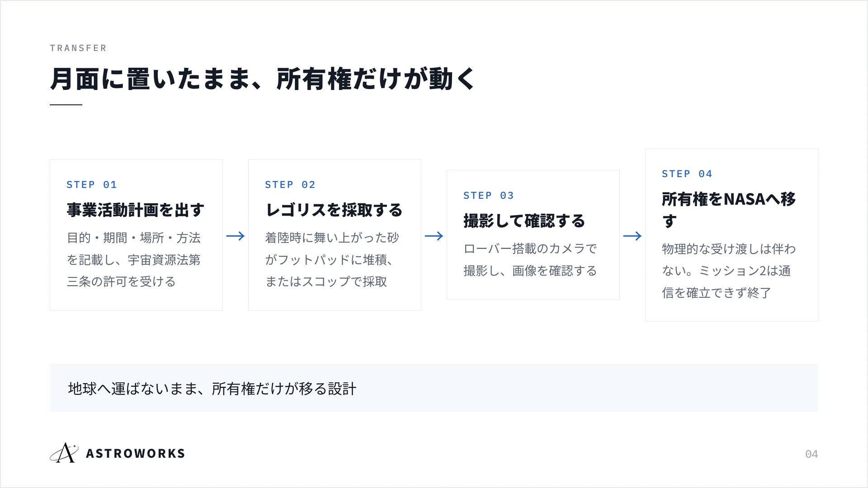Image resolution: width=868 pixels, height=488 pixels.
Task: Click the page number 04
Action: [x=811, y=454]
